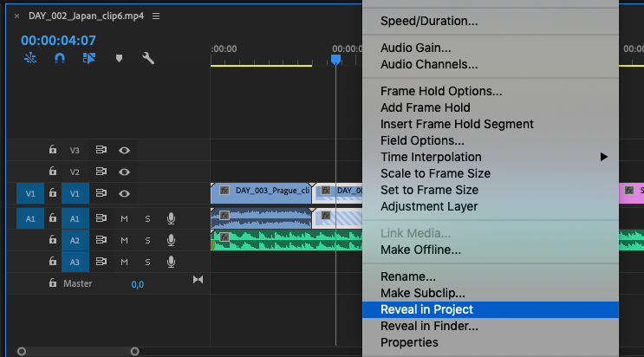Viewport: 644px width, 357px height.
Task: Open Timeline Display Settings wrench
Action: [148, 59]
